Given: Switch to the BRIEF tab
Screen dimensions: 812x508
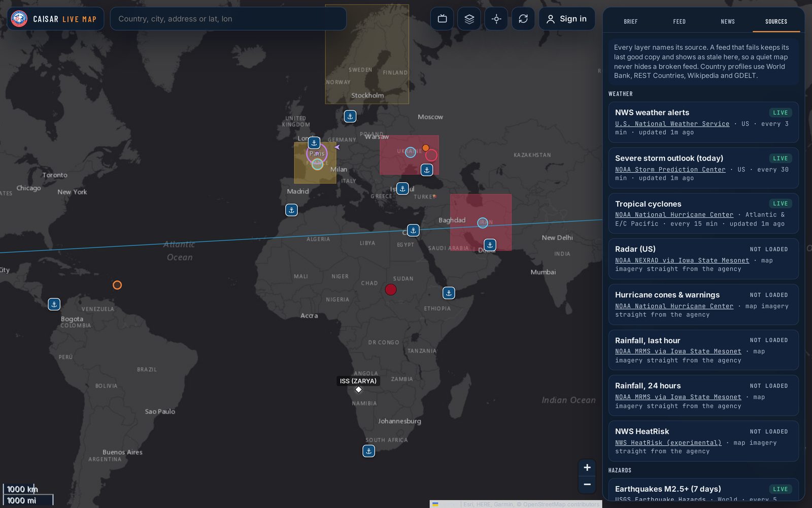Looking at the screenshot, I should click(x=631, y=21).
